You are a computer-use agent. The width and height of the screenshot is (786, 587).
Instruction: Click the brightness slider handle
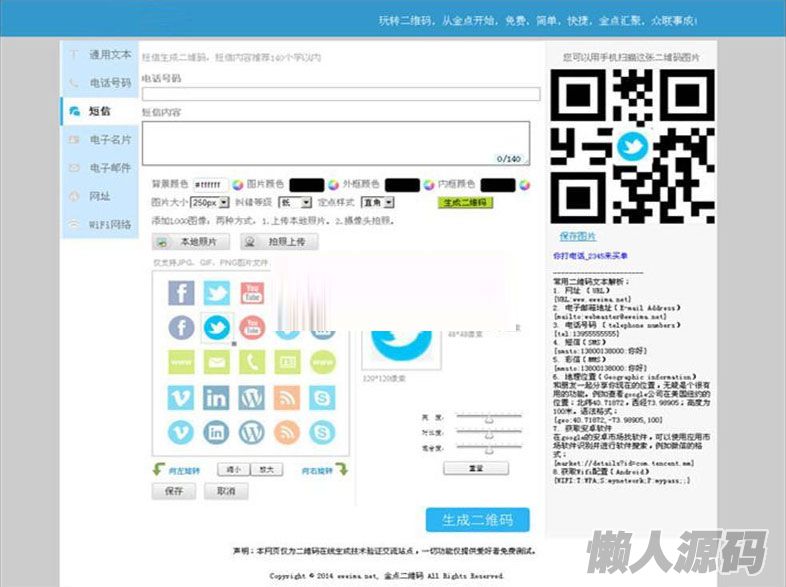(489, 418)
